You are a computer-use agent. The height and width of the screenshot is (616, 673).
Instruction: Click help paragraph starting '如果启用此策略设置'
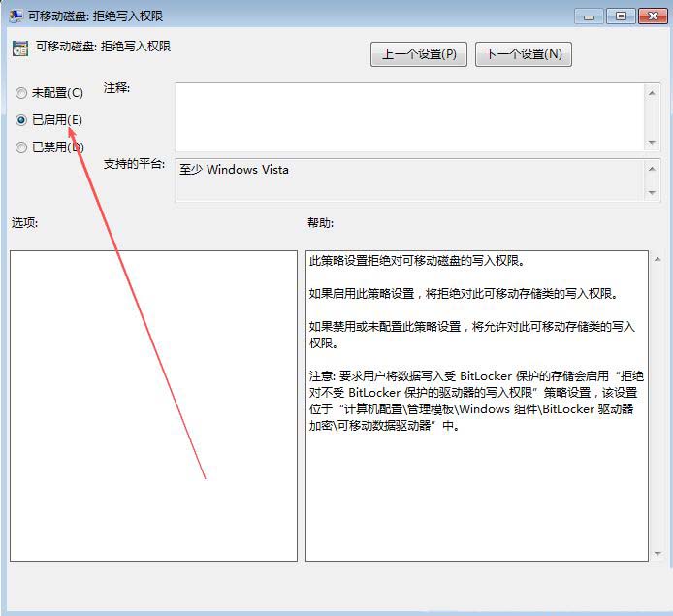(464, 294)
